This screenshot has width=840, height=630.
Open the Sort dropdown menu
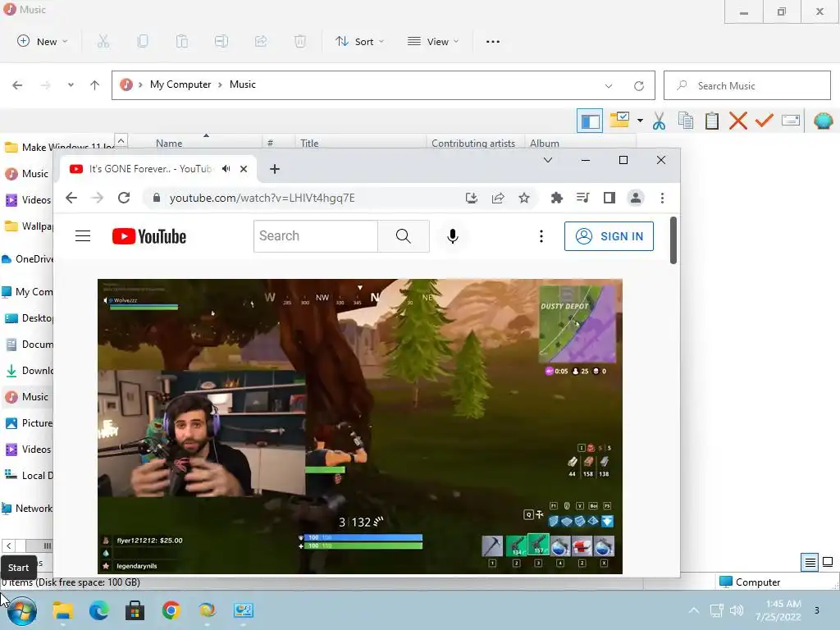tap(359, 41)
